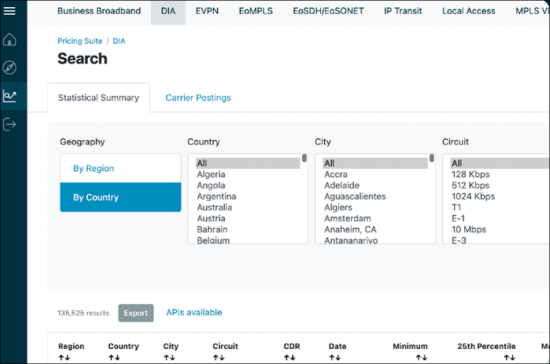Choose Amsterdam in the City list
Screen dimensions: 550x364
point(348,218)
